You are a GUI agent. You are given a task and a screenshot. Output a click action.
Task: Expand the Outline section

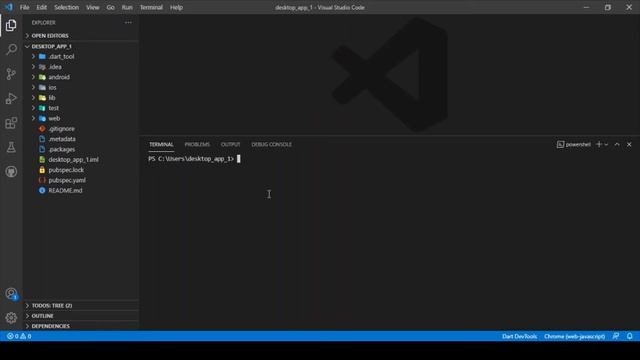point(81,316)
